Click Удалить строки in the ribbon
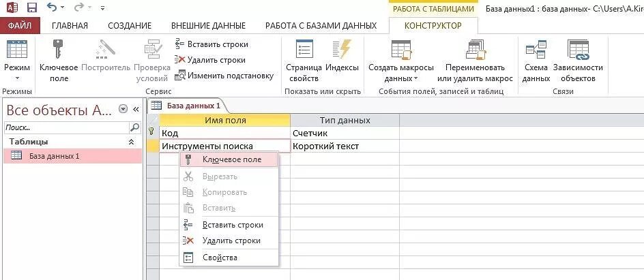Viewport: 644px width, 280px height. (x=210, y=60)
